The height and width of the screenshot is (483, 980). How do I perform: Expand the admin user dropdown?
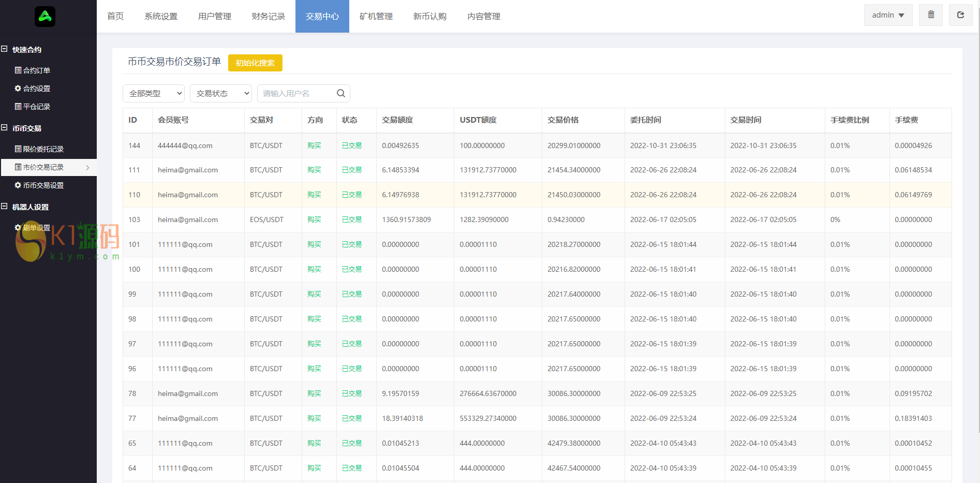pyautogui.click(x=888, y=15)
